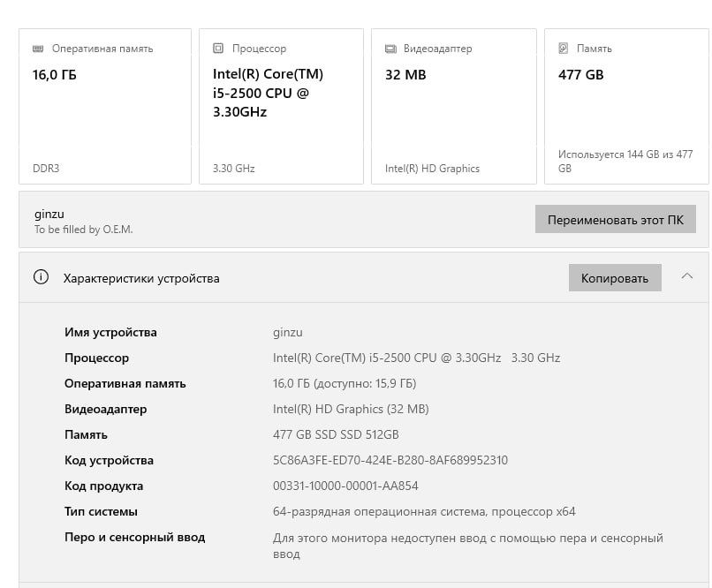Collapse the Характеристики устройства section chevron

click(687, 276)
